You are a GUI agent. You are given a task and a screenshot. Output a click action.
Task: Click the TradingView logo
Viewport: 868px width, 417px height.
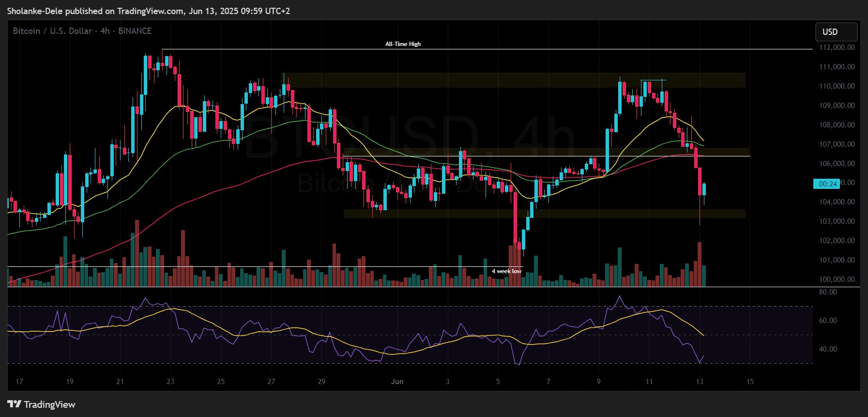tap(42, 404)
